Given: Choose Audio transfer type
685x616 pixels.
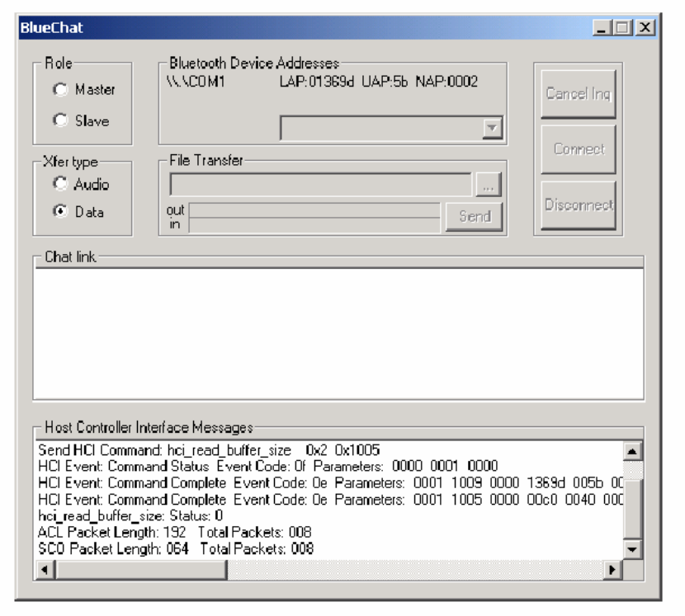Looking at the screenshot, I should pos(60,183).
